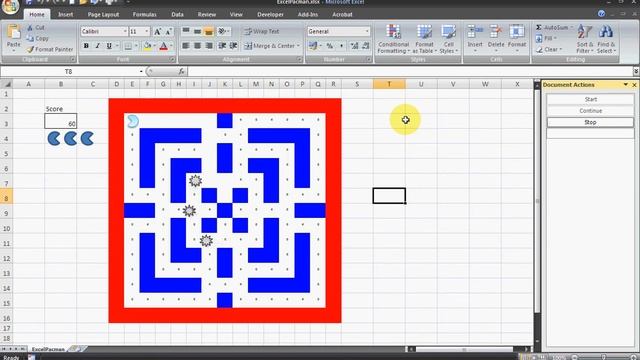Switch to the Insert ribbon tab
The height and width of the screenshot is (360, 640).
click(x=65, y=14)
